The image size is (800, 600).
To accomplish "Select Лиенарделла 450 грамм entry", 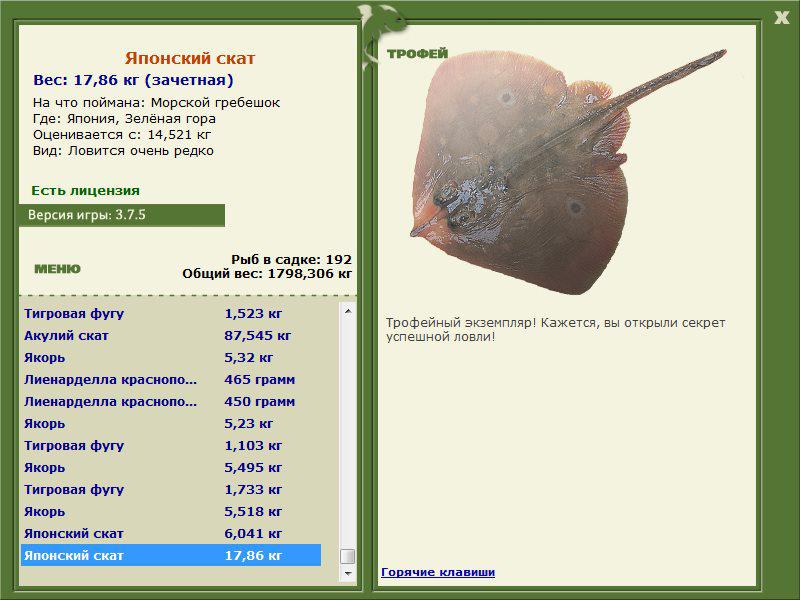I will click(171, 402).
